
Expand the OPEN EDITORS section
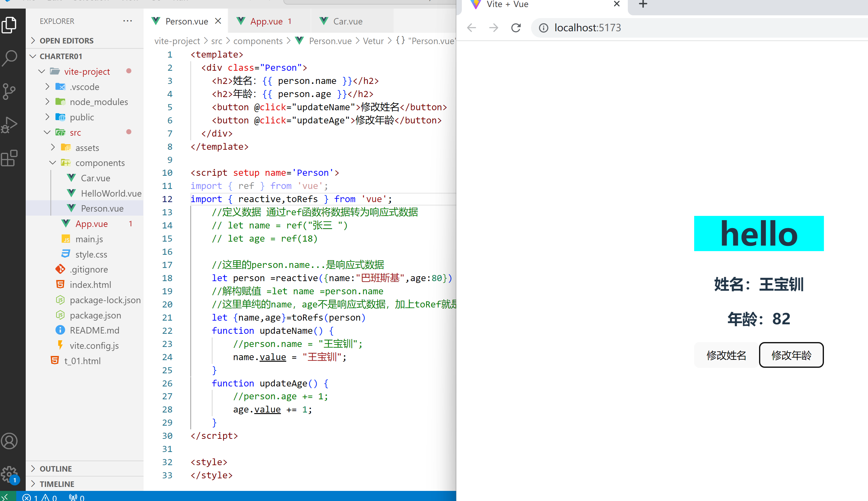(84, 40)
